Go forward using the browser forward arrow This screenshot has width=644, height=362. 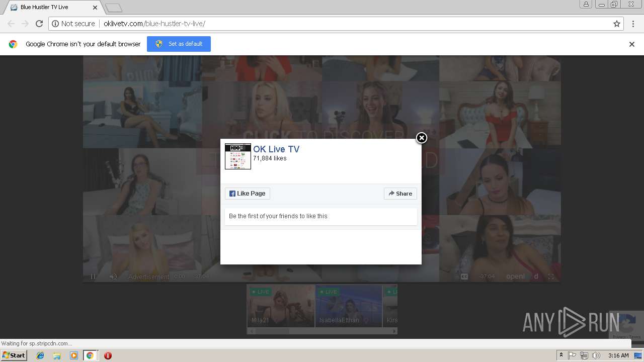[x=25, y=24]
